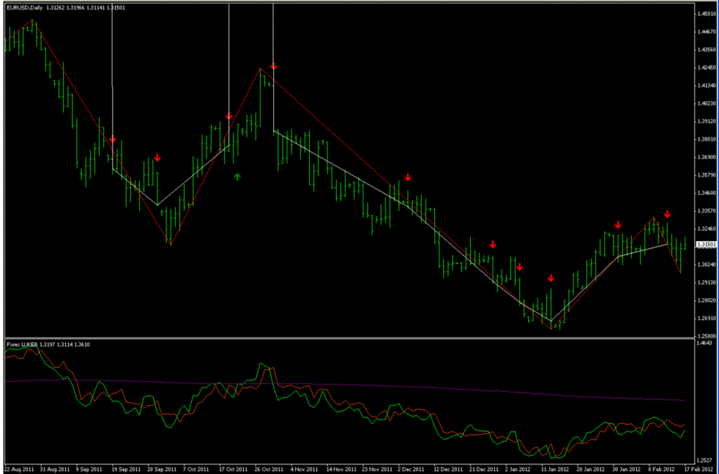Click the 14 Nov 2011 date label
Screen dimensions: 719x474
pyautogui.click(x=340, y=469)
